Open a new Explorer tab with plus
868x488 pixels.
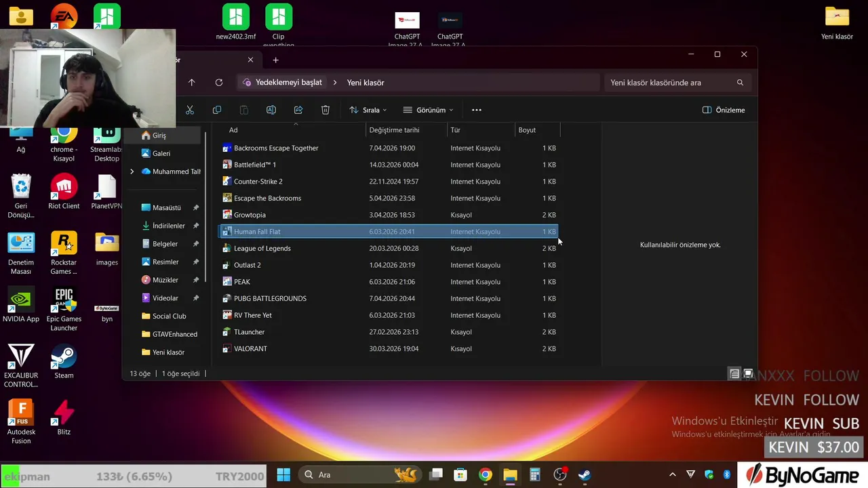point(275,60)
